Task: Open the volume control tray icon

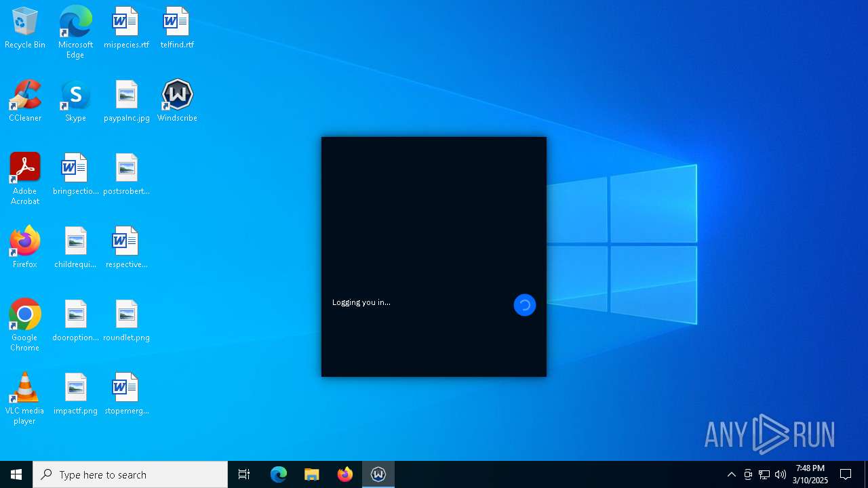Action: 781,474
